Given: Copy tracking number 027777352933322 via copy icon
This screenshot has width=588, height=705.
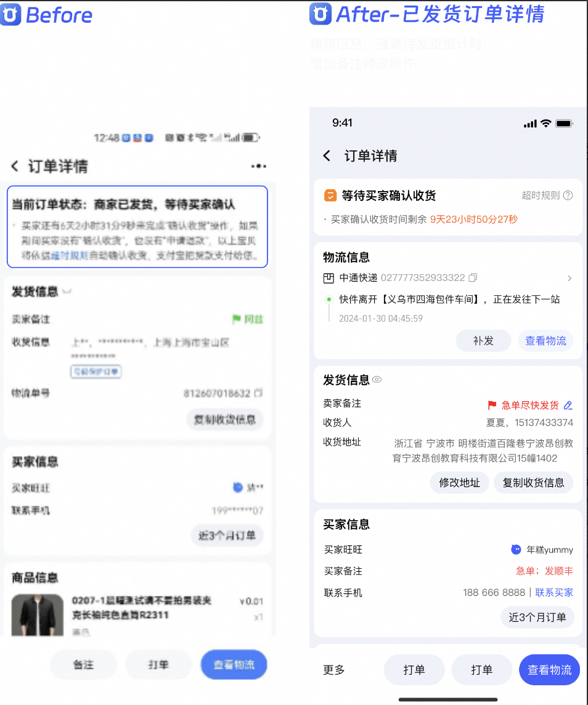Looking at the screenshot, I should [x=473, y=277].
